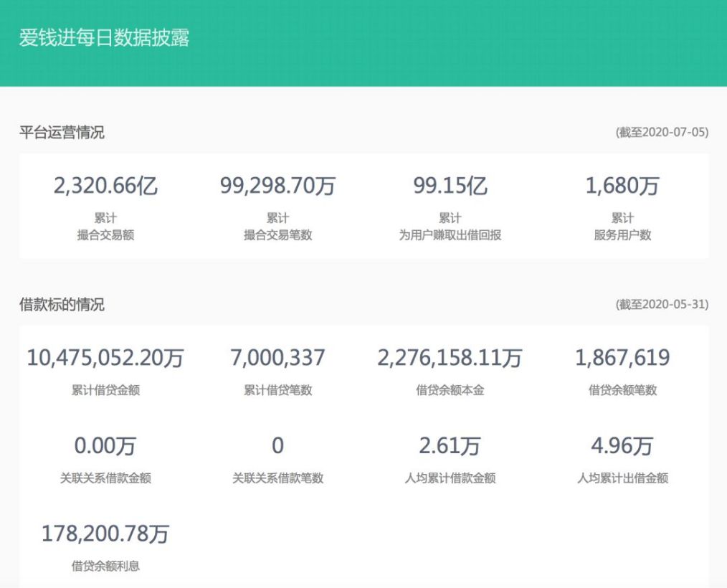Select the 平台运营情况 section heading
The width and height of the screenshot is (727, 588).
(62, 132)
